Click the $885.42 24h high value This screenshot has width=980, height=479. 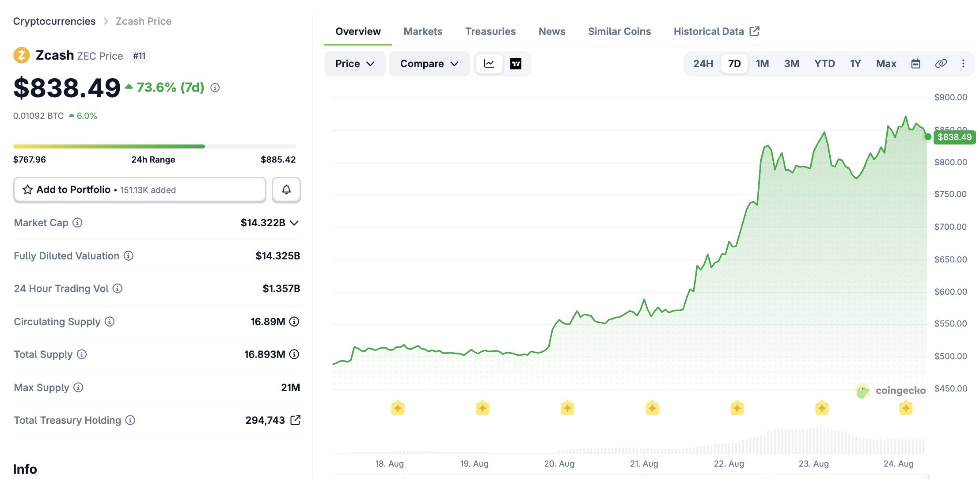pos(278,160)
